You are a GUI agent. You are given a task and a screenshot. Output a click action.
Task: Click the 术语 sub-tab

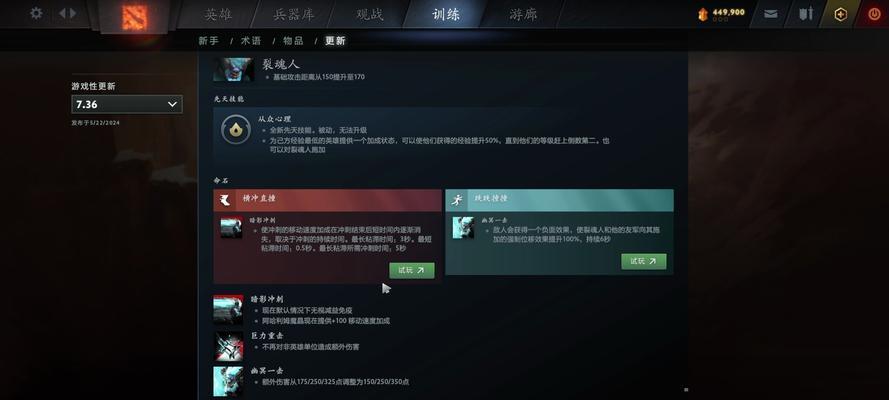tap(251, 41)
